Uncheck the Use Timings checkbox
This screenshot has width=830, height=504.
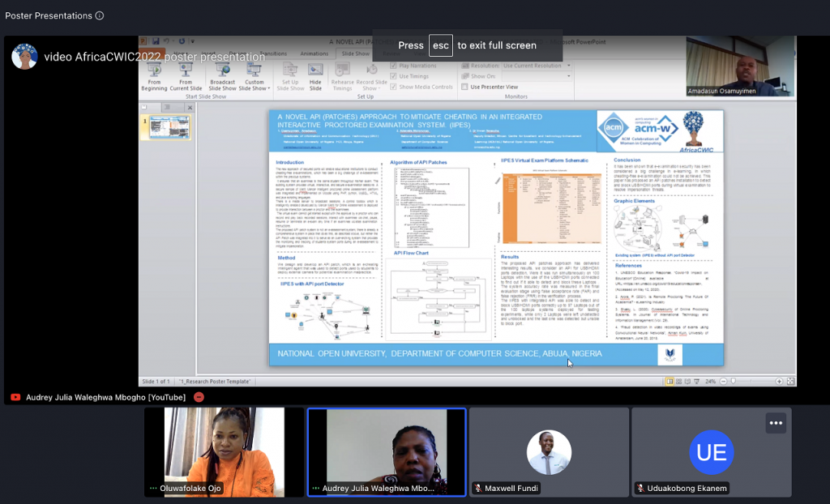pyautogui.click(x=395, y=76)
